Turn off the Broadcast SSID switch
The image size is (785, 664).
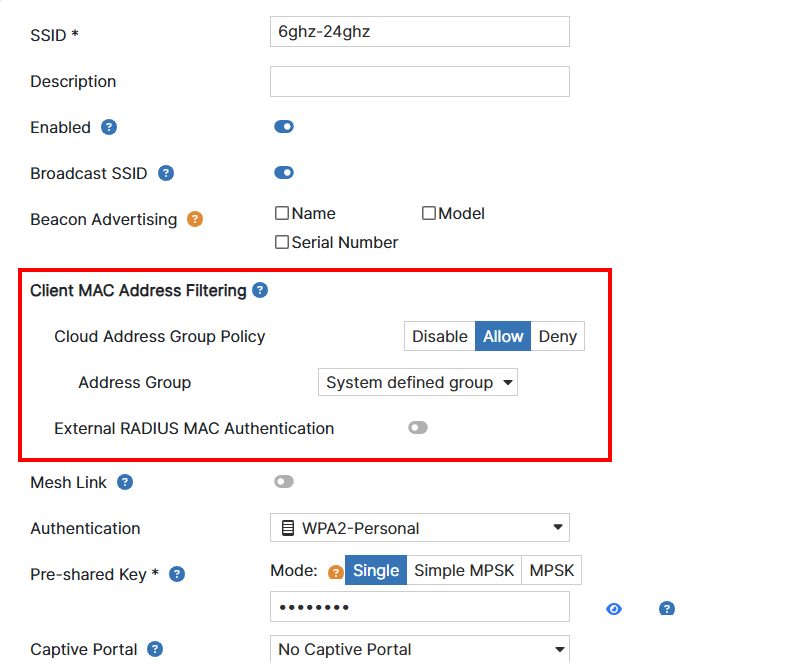pos(284,173)
